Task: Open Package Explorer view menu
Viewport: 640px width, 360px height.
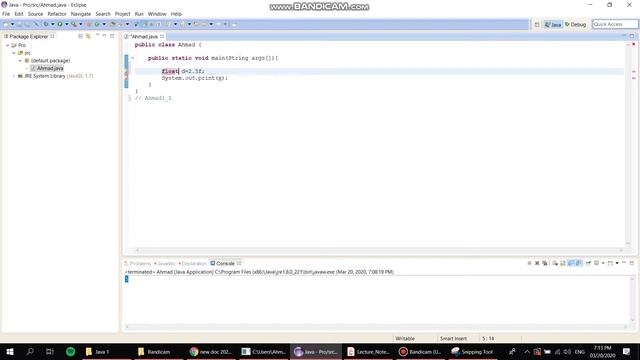Action: tap(98, 35)
